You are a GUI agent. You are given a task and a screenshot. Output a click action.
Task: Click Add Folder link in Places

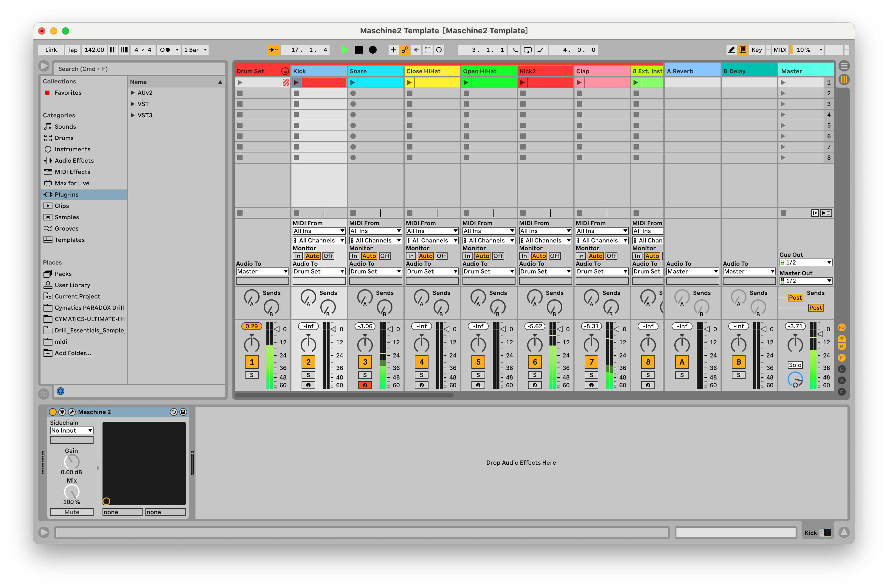(73, 353)
